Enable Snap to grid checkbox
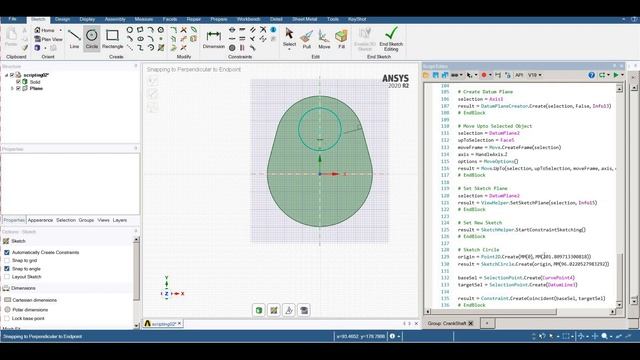Image resolution: width=640 pixels, height=360 pixels. 7,260
